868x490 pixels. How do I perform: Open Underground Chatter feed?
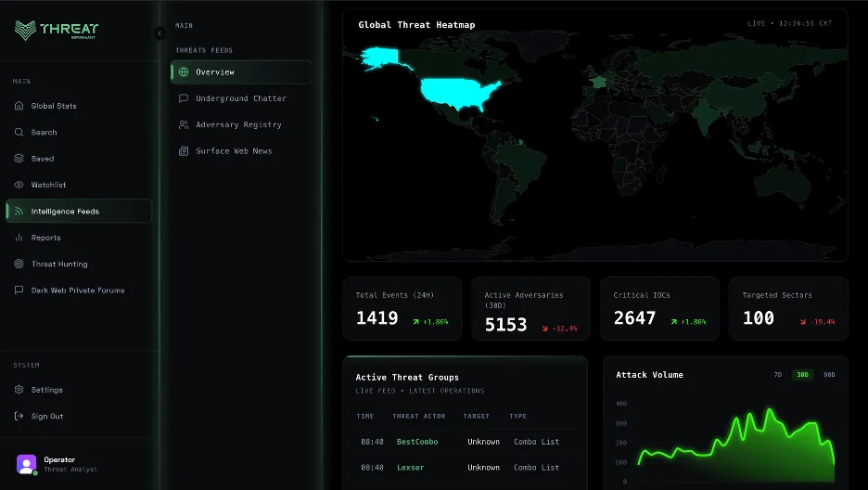(x=241, y=98)
